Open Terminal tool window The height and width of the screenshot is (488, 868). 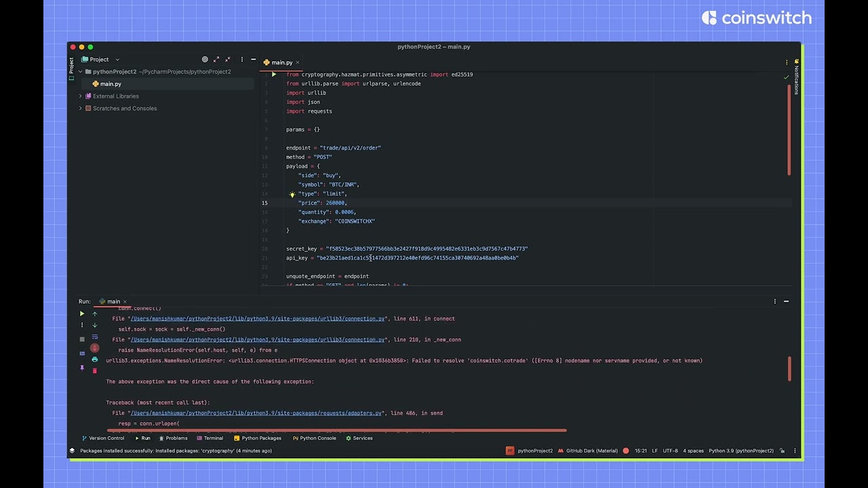point(210,439)
